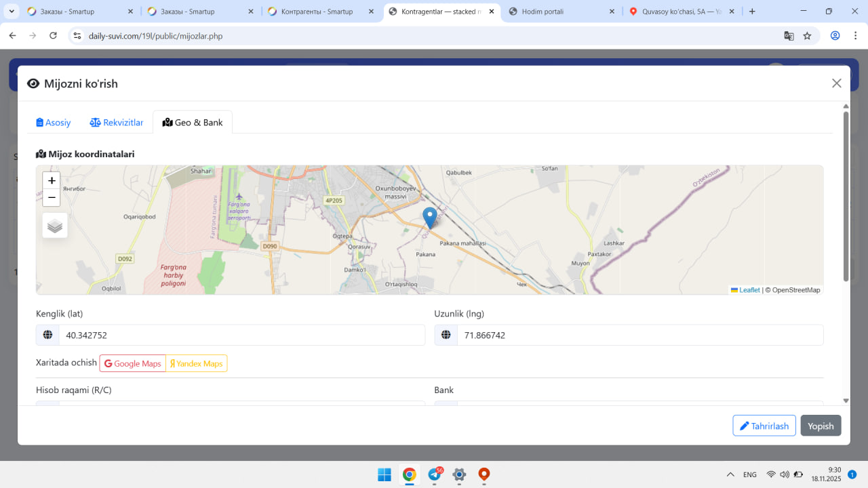The image size is (868, 488).
Task: Open location in Google Maps
Action: pyautogui.click(x=133, y=364)
